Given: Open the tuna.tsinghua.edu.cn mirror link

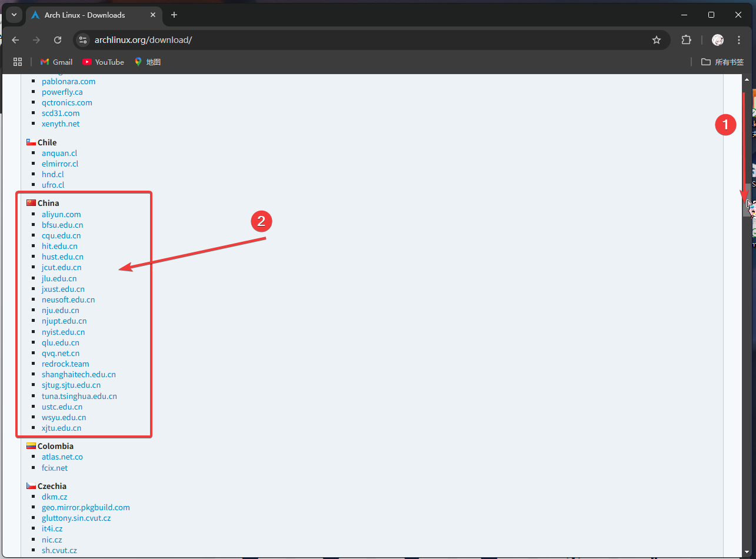Looking at the screenshot, I should [x=79, y=396].
